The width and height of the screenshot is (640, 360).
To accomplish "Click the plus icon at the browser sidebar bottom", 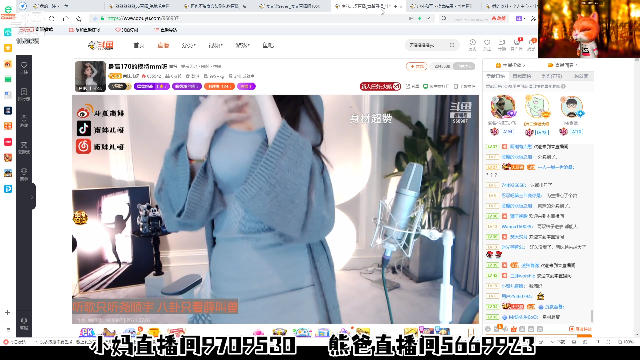I will (7, 312).
